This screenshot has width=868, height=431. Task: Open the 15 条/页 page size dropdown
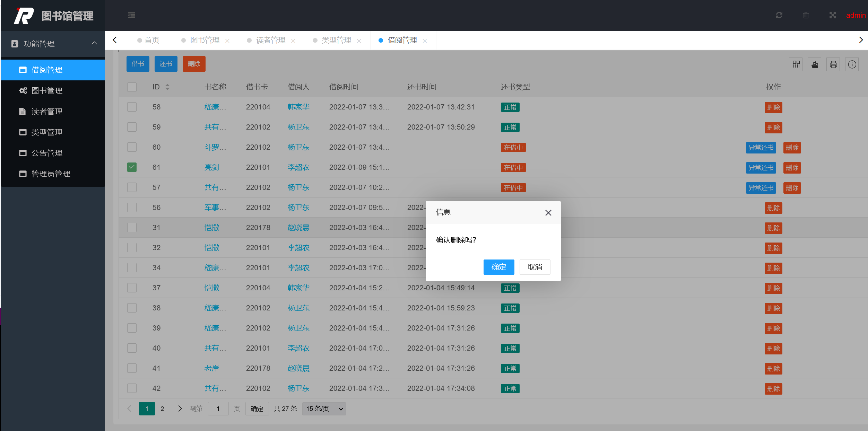pyautogui.click(x=324, y=409)
